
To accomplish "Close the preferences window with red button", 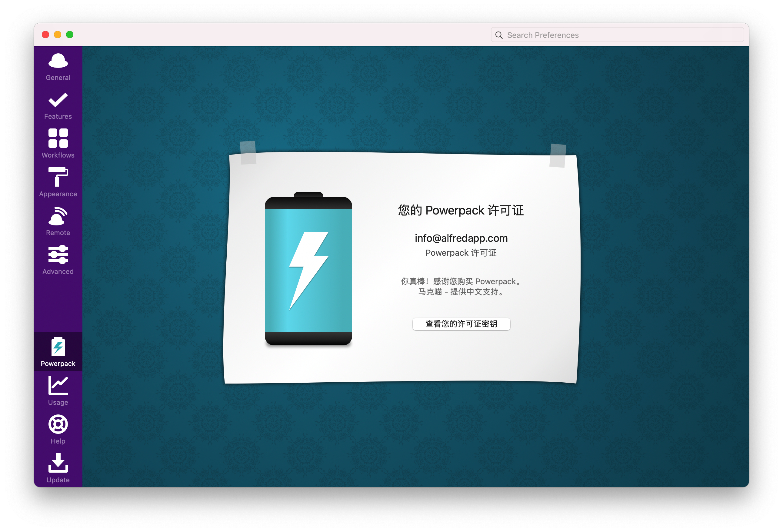I will pos(45,35).
